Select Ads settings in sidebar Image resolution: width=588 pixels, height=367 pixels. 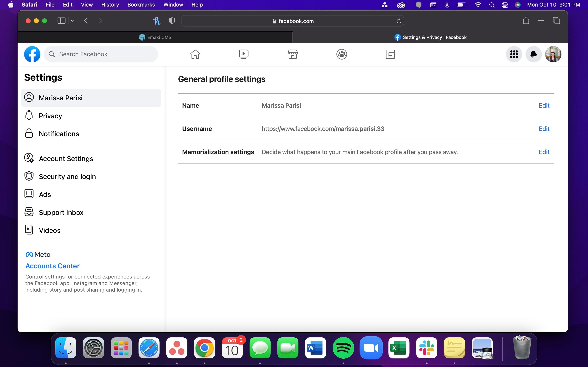coord(45,194)
